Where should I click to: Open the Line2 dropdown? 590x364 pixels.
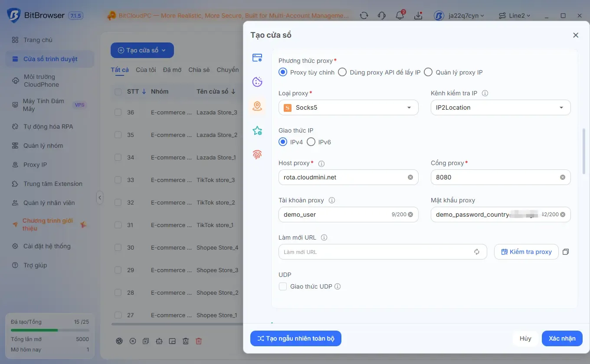coord(515,16)
